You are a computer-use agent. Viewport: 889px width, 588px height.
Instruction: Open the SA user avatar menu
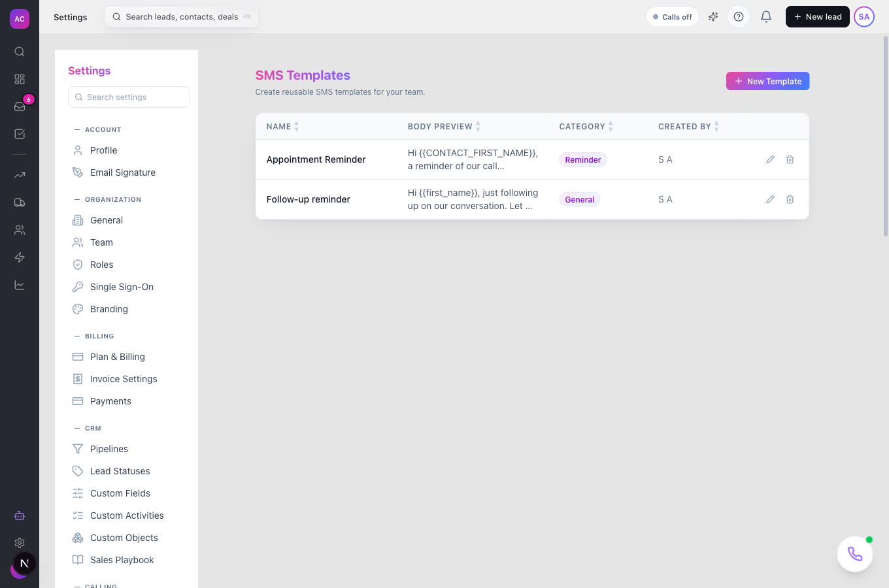(864, 17)
